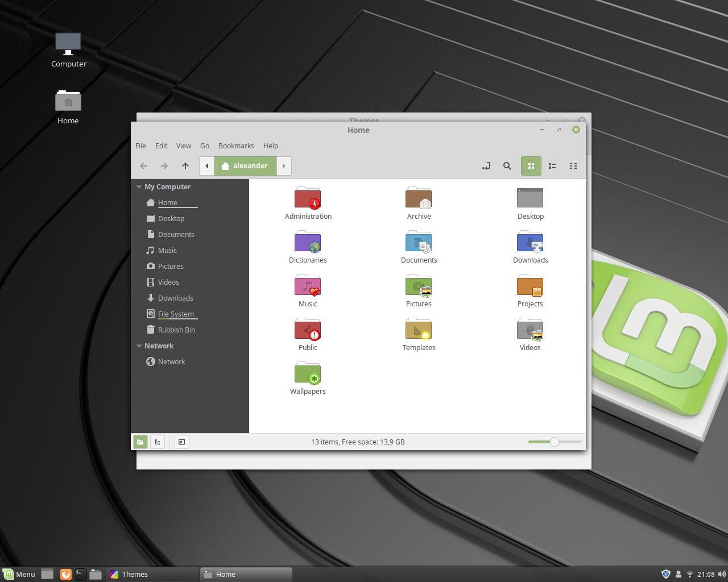
Task: Collapse the Network sidebar section
Action: 139,346
